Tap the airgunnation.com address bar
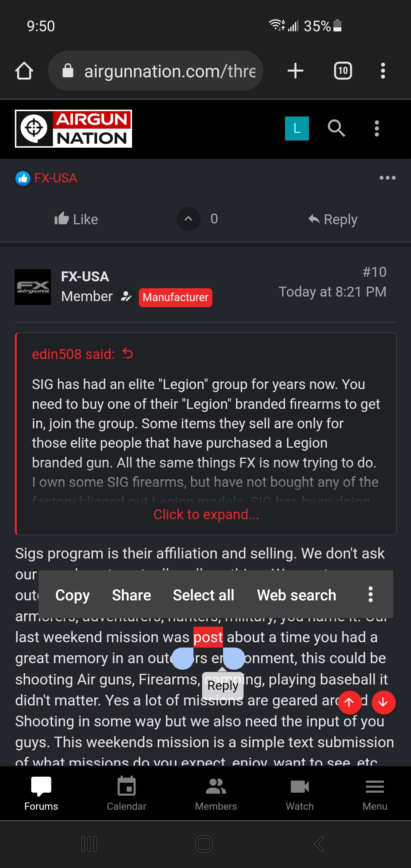The width and height of the screenshot is (411, 868). [x=156, y=71]
